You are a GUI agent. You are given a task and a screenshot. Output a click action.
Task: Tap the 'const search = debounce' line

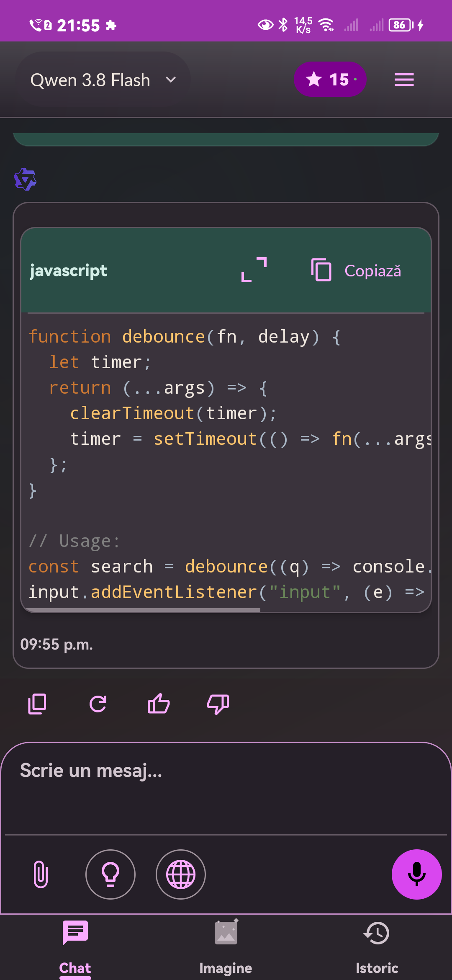(x=229, y=567)
